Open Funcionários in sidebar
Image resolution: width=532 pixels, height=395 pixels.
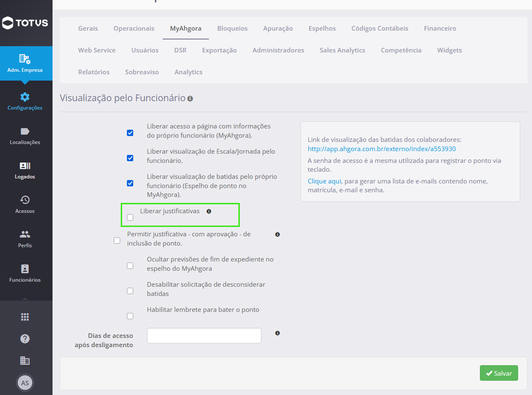(x=25, y=273)
